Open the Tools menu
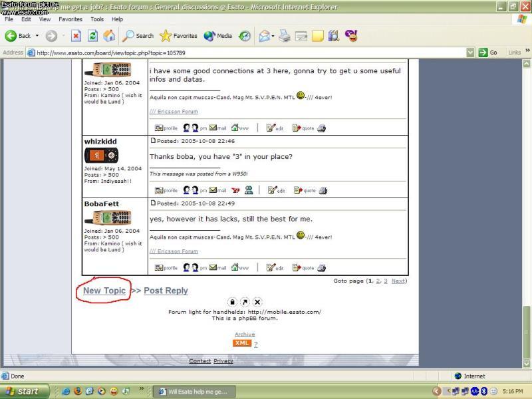 tap(97, 19)
